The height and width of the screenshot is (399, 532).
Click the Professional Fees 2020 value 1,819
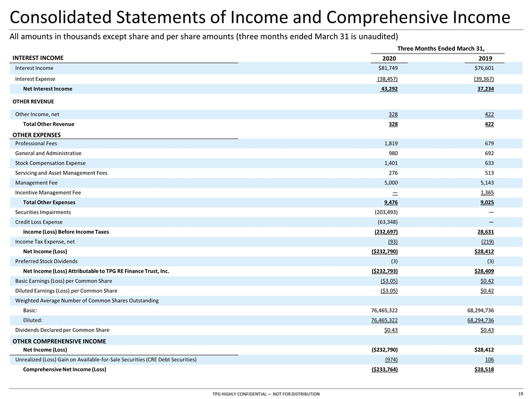click(391, 144)
